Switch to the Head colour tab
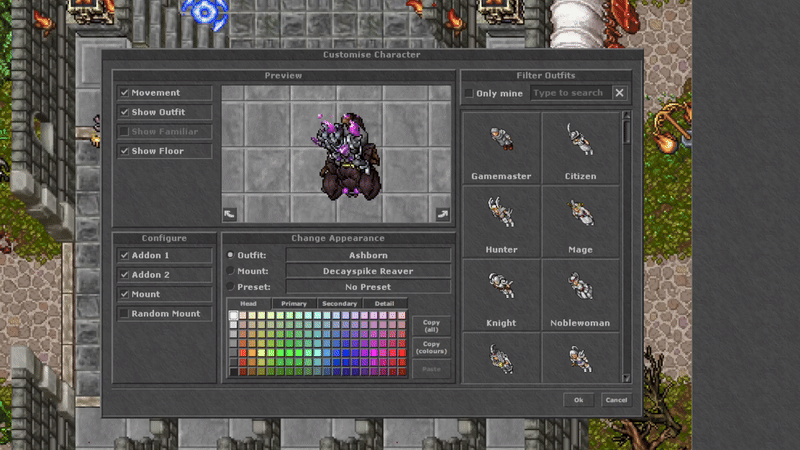The height and width of the screenshot is (450, 800). point(248,304)
